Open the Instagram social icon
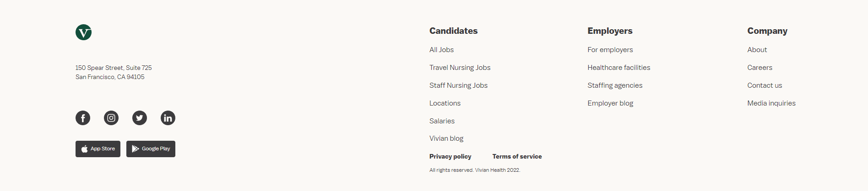 (111, 118)
